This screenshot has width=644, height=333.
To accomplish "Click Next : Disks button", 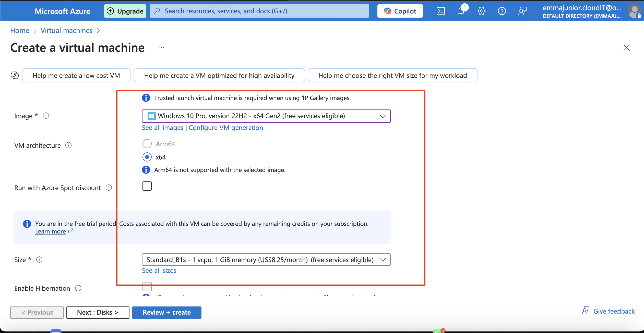I will pos(98,312).
